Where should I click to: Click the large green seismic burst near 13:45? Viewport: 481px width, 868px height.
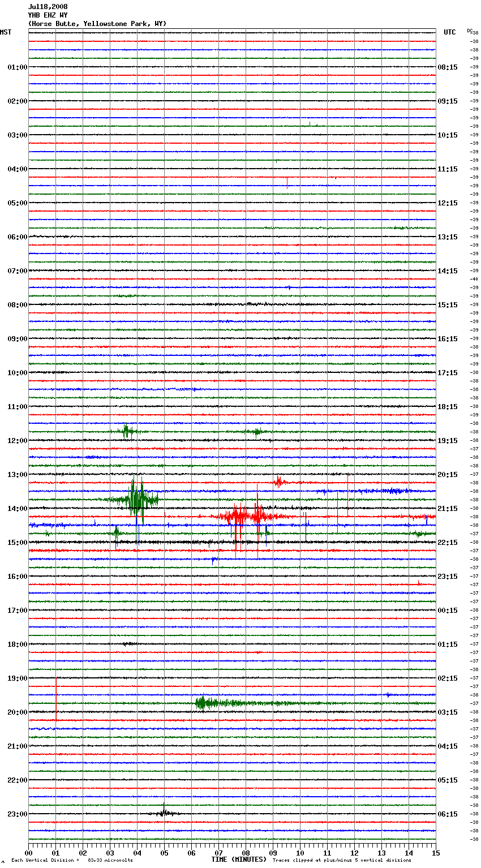click(135, 500)
